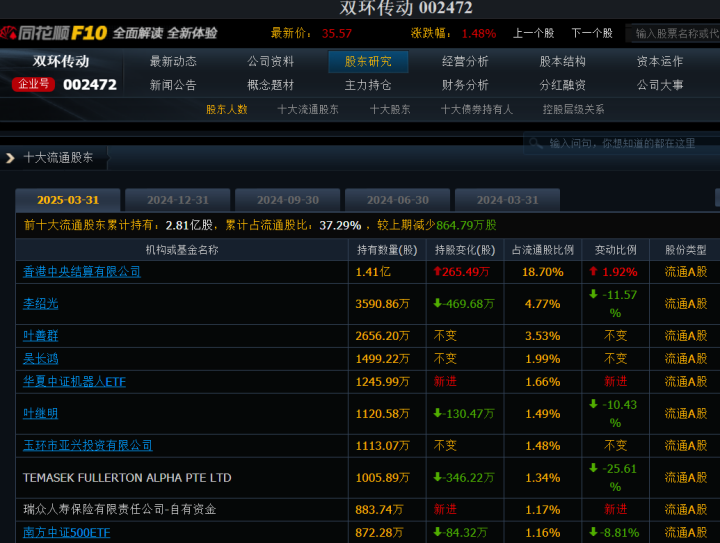Click the -469.68万 change value

(x=464, y=304)
